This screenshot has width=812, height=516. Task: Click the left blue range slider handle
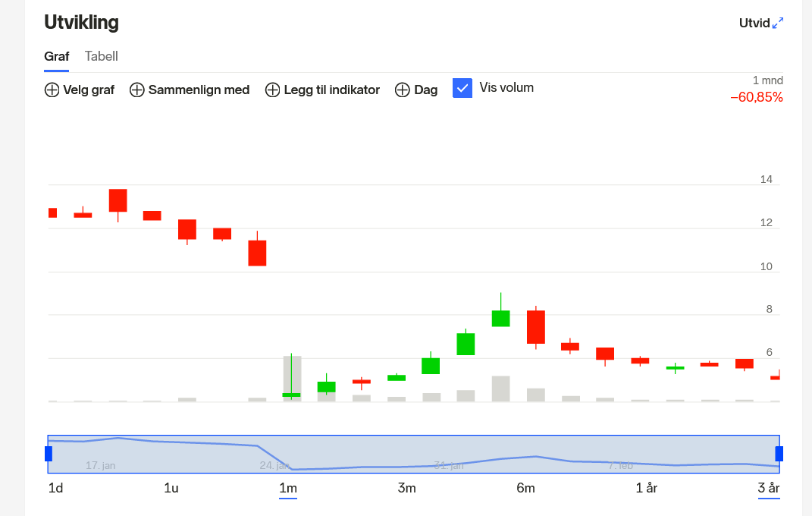click(x=49, y=454)
